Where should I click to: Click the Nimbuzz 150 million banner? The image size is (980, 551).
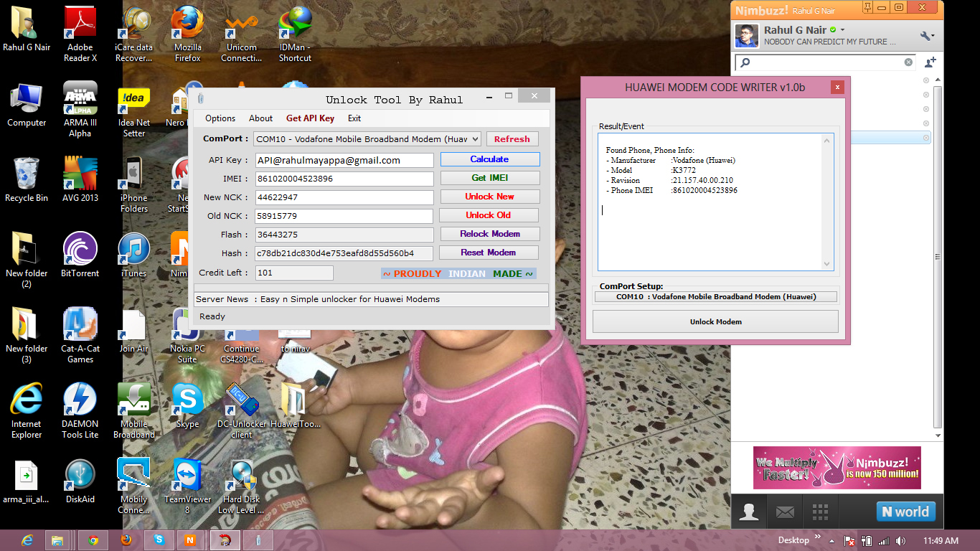click(837, 468)
